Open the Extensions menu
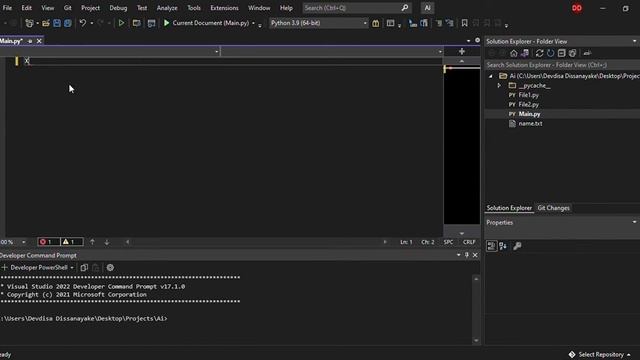This screenshot has width=640, height=360. [224, 8]
